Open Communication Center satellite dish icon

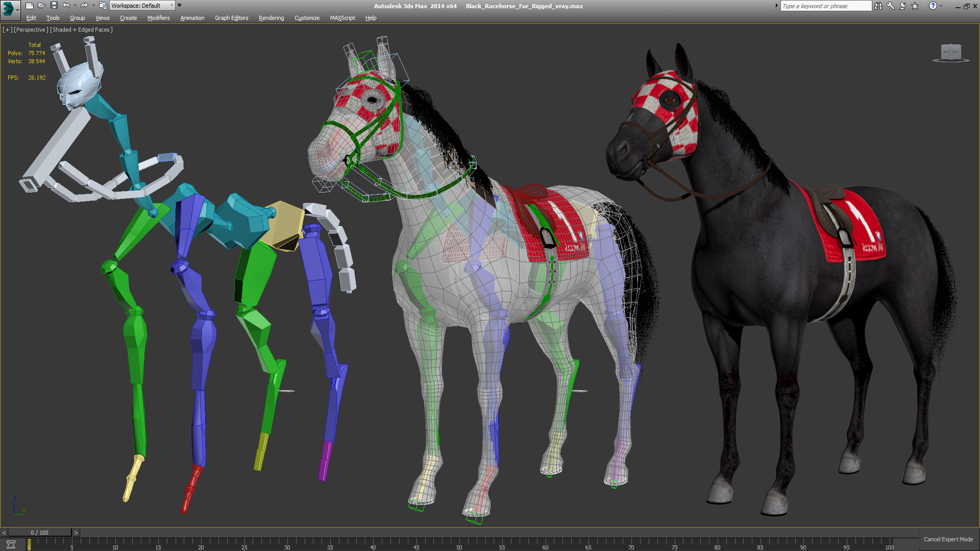pos(903,6)
